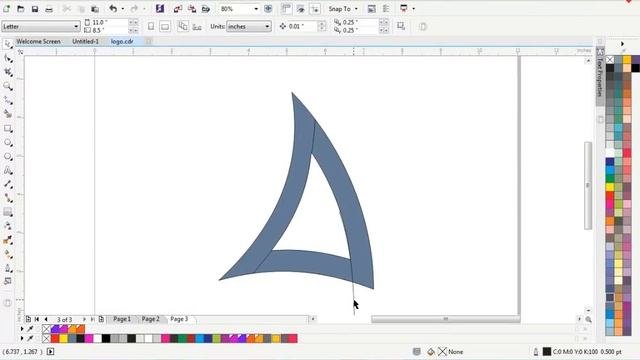Image resolution: width=640 pixels, height=360 pixels.
Task: Select the Color Eyedropper tool
Action: pyautogui.click(x=8, y=240)
